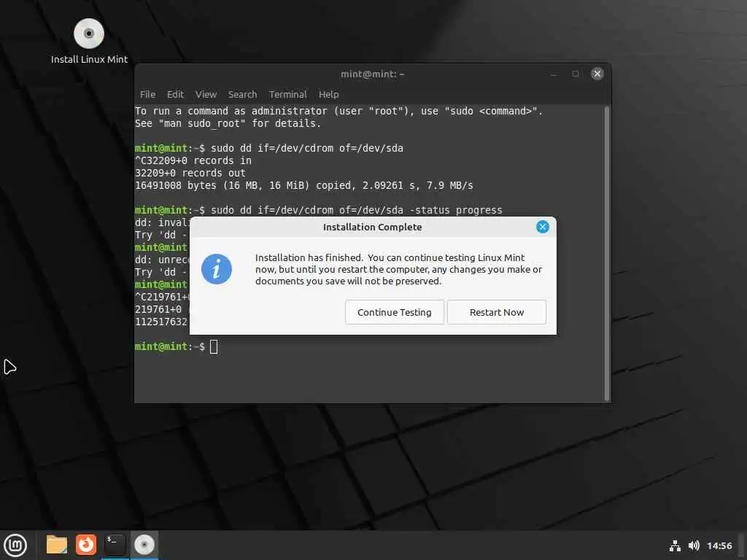Click the terminal title 'mint@mint: ~'

(x=373, y=74)
